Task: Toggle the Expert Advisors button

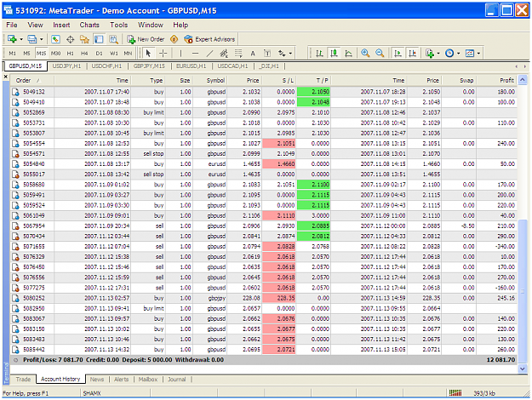Action: (x=209, y=39)
